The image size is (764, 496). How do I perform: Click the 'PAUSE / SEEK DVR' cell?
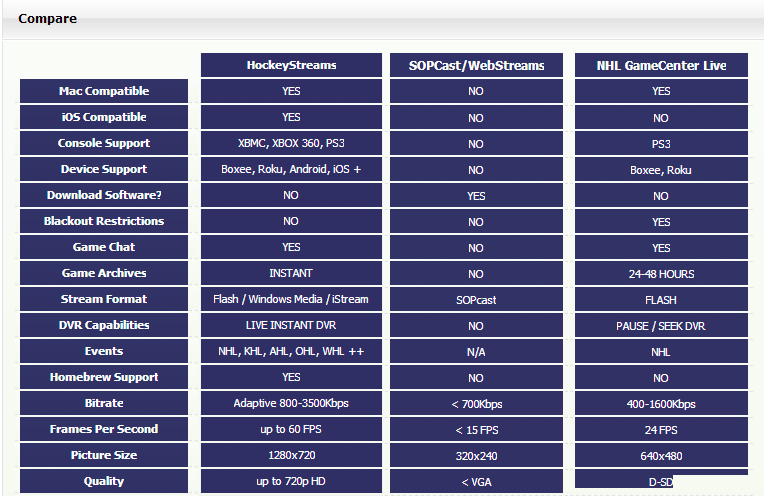pyautogui.click(x=661, y=325)
